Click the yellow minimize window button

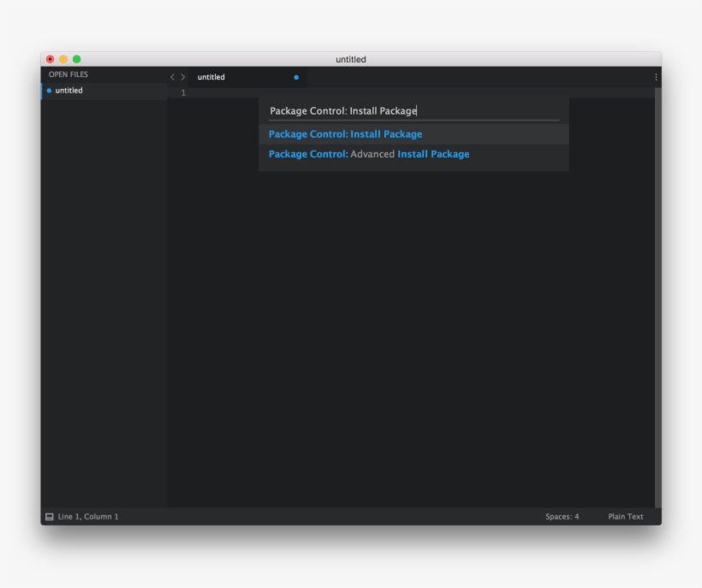(63, 59)
